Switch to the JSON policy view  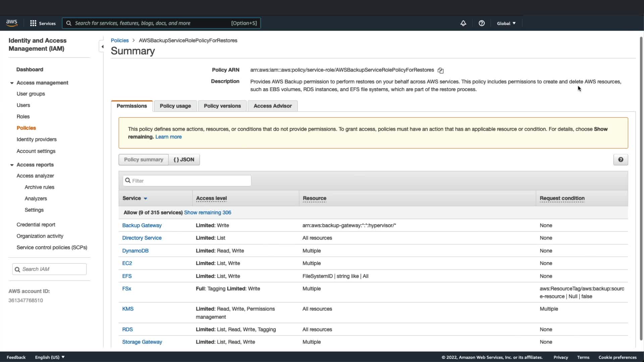[x=184, y=160]
